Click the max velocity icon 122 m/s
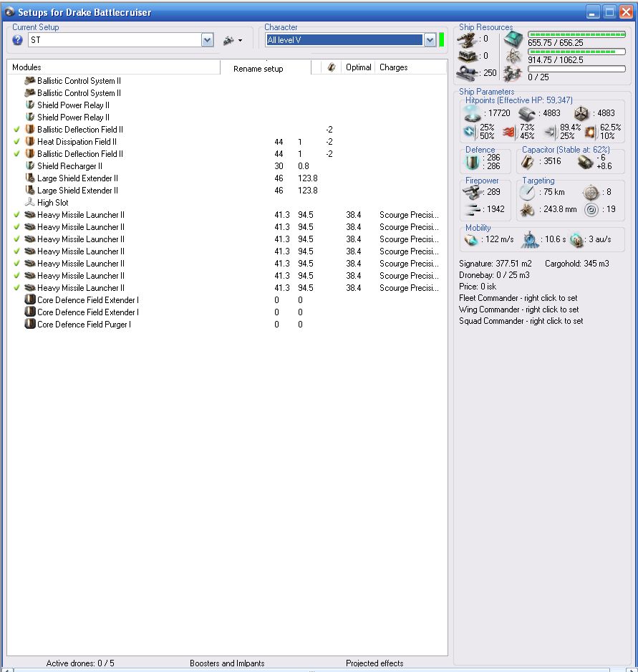The height and width of the screenshot is (672, 638). (471, 239)
